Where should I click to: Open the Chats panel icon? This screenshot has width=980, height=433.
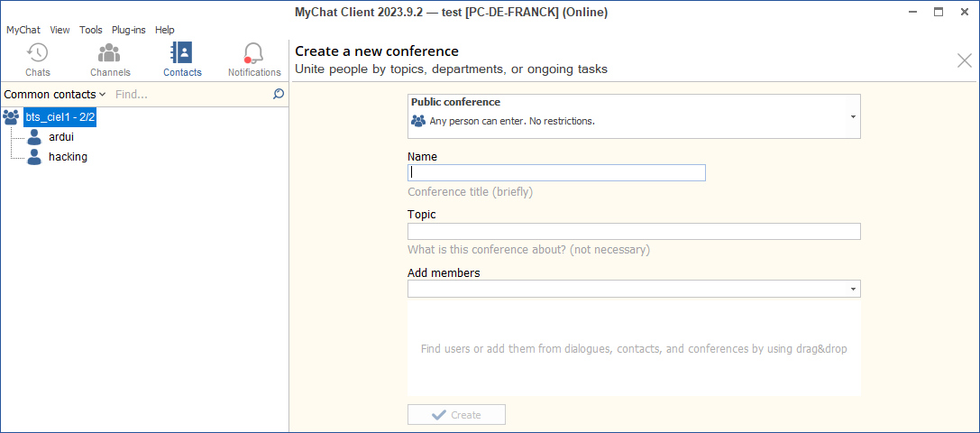[37, 53]
